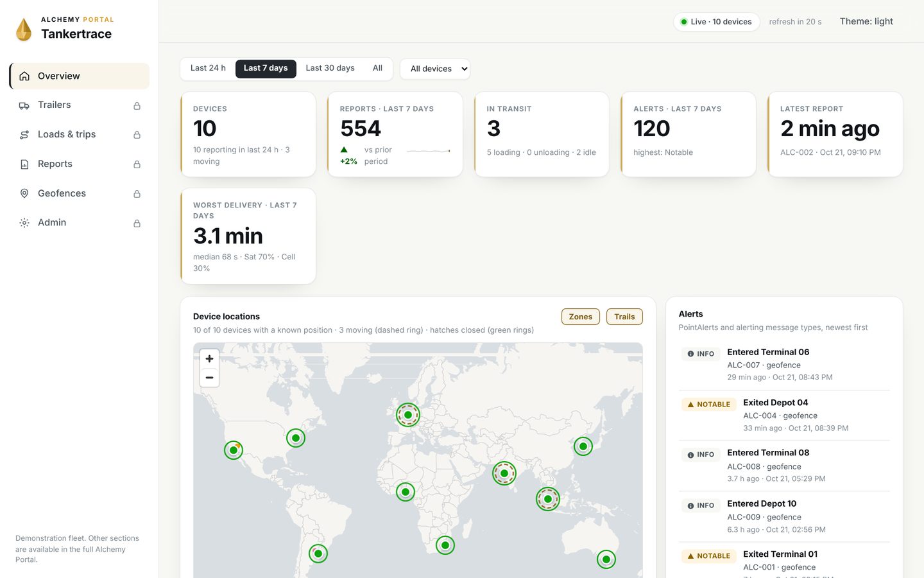Click the Tankertrace droplet logo
Image resolution: width=924 pixels, height=578 pixels.
pyautogui.click(x=24, y=30)
